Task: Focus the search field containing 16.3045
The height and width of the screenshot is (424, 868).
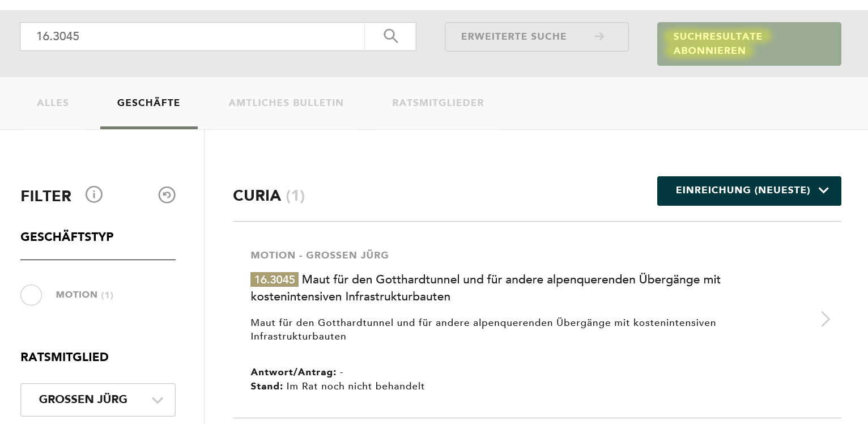Action: pos(193,36)
